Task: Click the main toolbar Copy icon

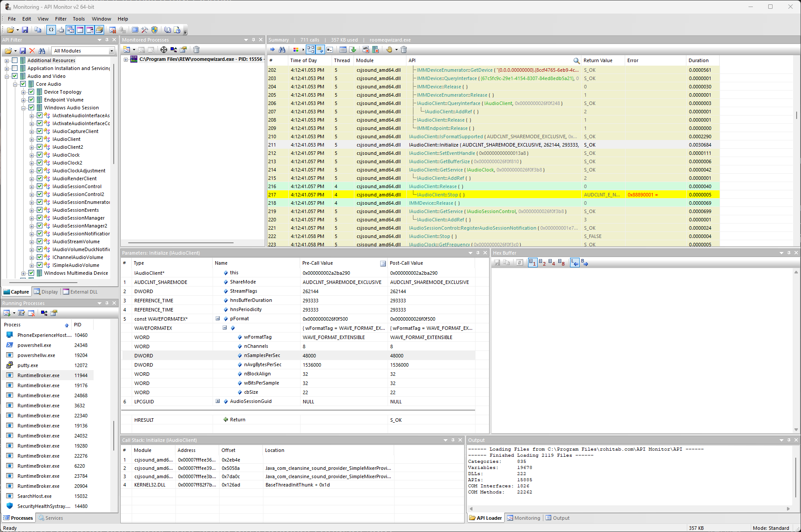Action: (38, 30)
